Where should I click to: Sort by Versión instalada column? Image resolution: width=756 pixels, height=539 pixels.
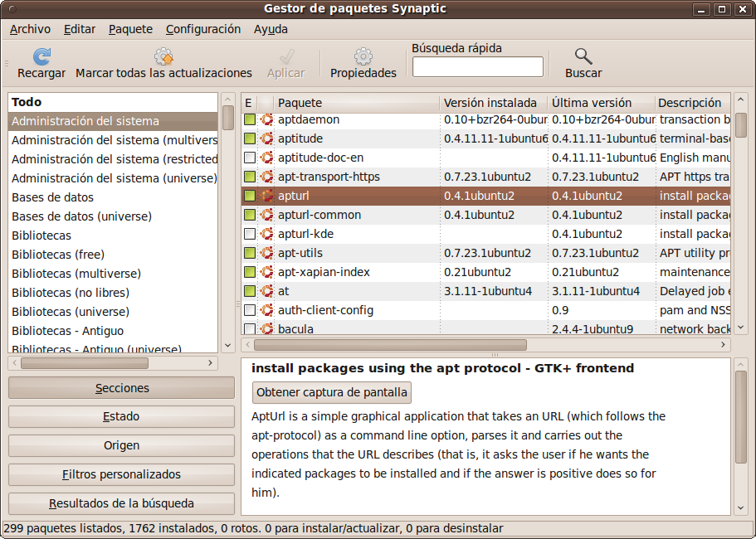[x=494, y=103]
